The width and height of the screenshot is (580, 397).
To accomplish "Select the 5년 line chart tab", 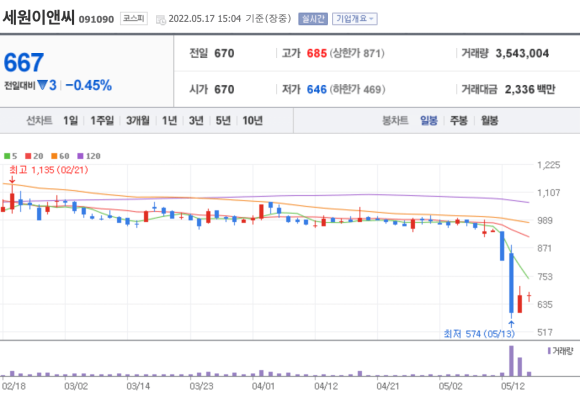I will tap(223, 120).
